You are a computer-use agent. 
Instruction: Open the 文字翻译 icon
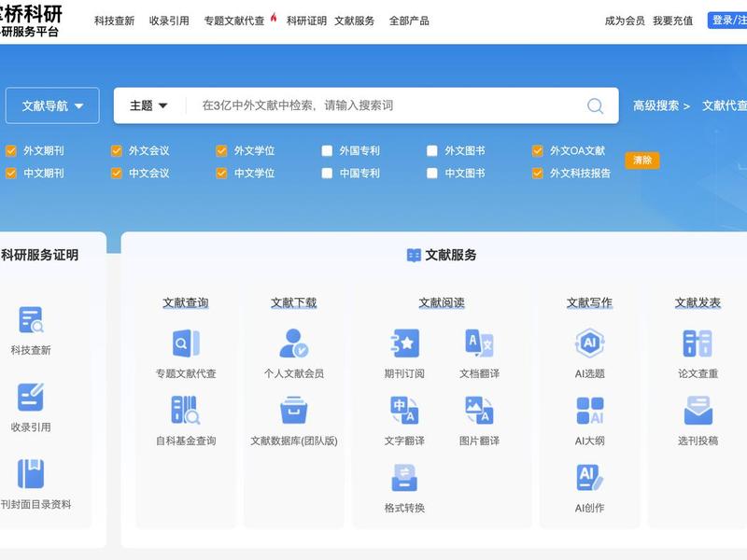pyautogui.click(x=404, y=410)
